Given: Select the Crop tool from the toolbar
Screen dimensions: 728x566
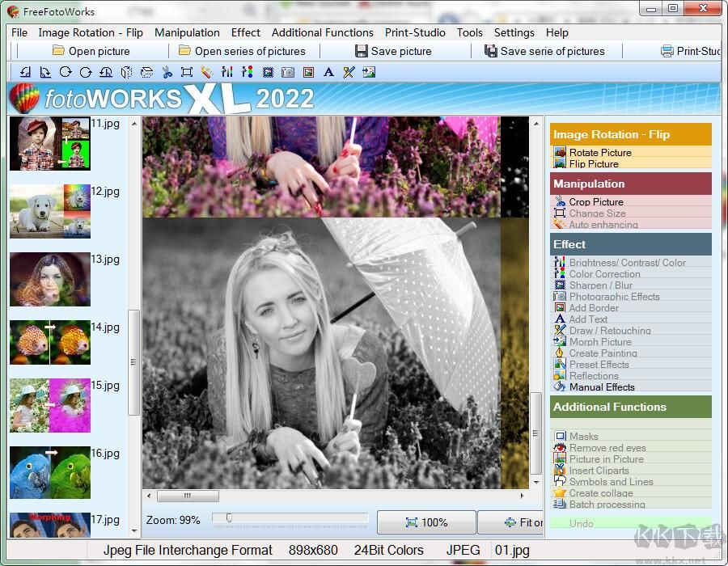Looking at the screenshot, I should point(187,72).
